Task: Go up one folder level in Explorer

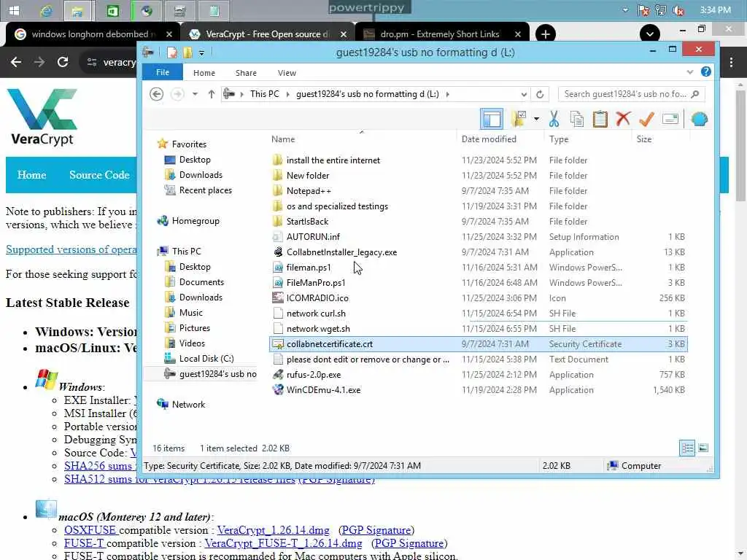Action: (211, 94)
